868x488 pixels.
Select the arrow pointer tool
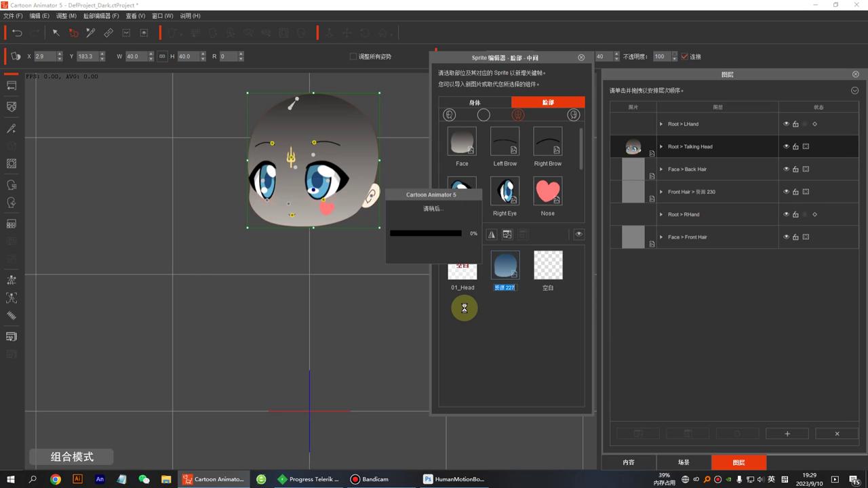56,33
